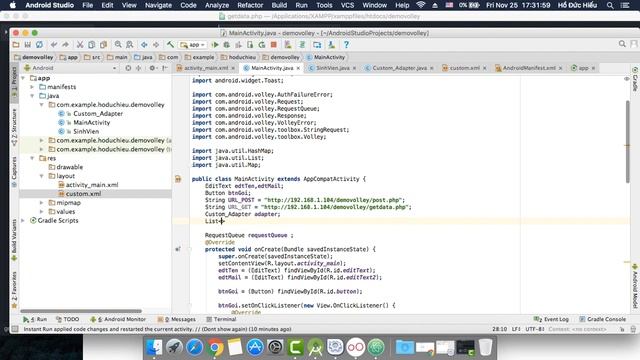Click the red Stop icon
Image resolution: width=640 pixels, height=360 pixels.
pos(274,45)
